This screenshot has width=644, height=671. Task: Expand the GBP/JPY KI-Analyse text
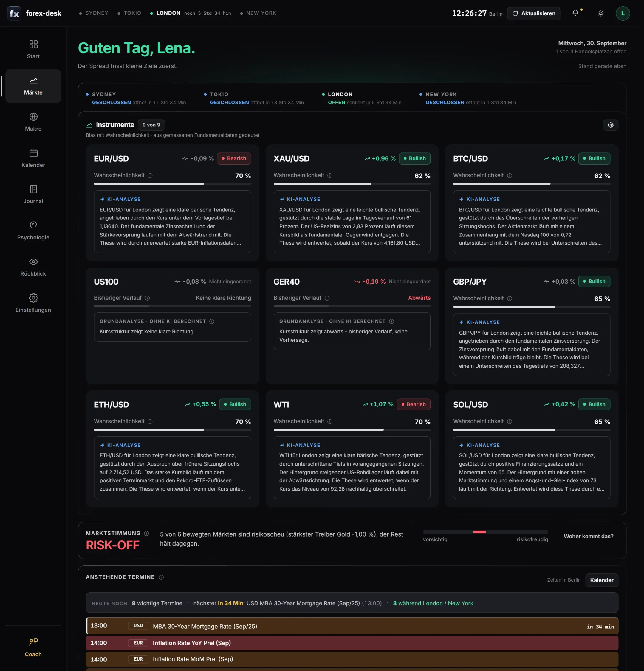[x=531, y=345]
